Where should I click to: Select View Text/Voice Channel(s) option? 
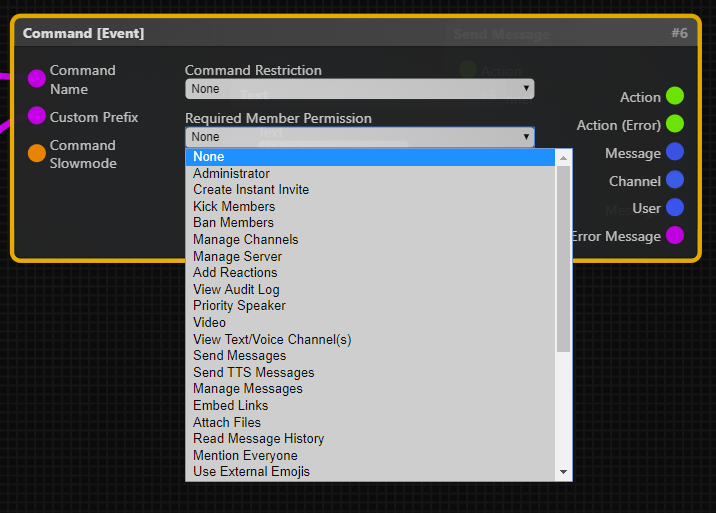pos(370,339)
